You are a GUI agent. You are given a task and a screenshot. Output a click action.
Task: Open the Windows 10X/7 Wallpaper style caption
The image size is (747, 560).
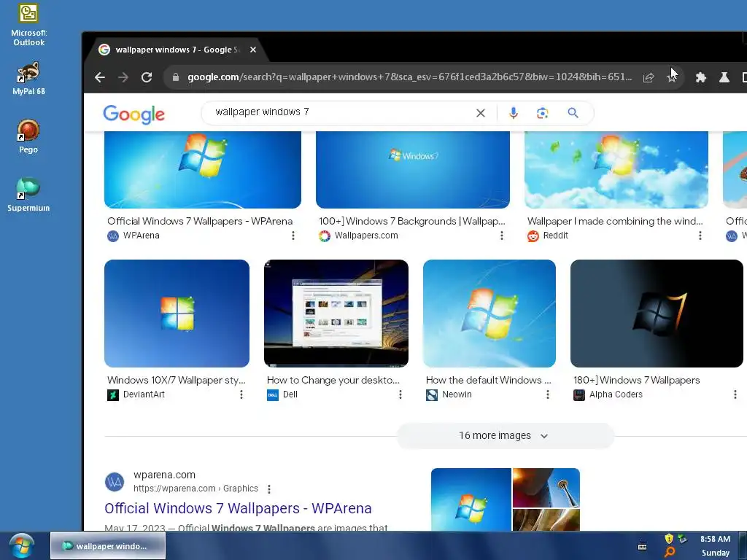pos(177,380)
